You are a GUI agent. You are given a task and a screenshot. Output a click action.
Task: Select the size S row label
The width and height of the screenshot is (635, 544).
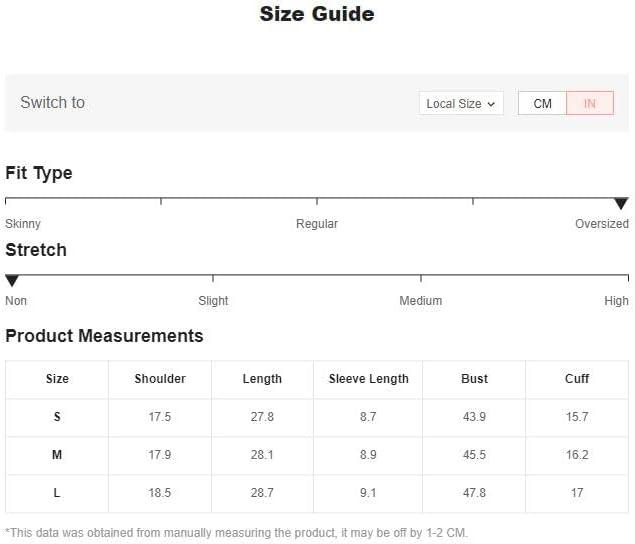tap(57, 417)
